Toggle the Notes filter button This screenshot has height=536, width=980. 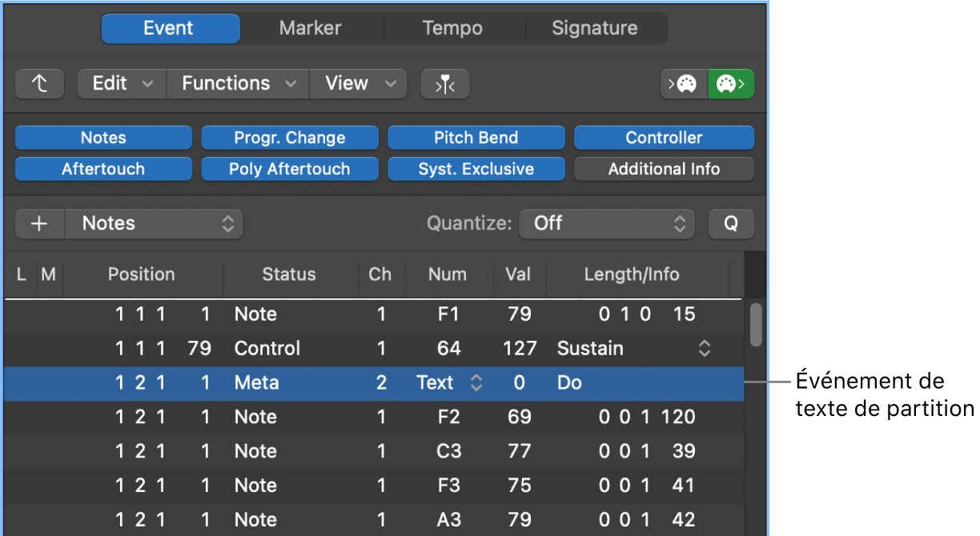point(103,138)
